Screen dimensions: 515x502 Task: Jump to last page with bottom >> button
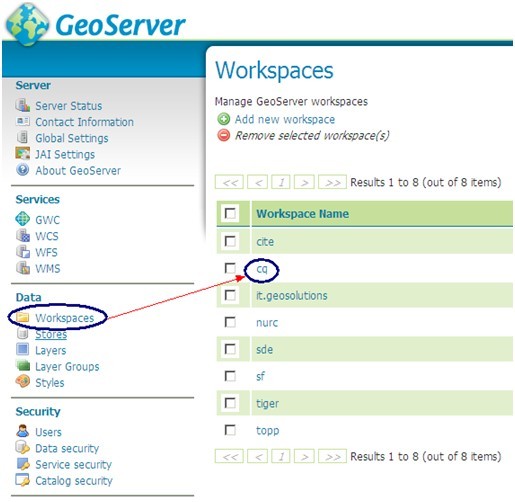click(332, 456)
